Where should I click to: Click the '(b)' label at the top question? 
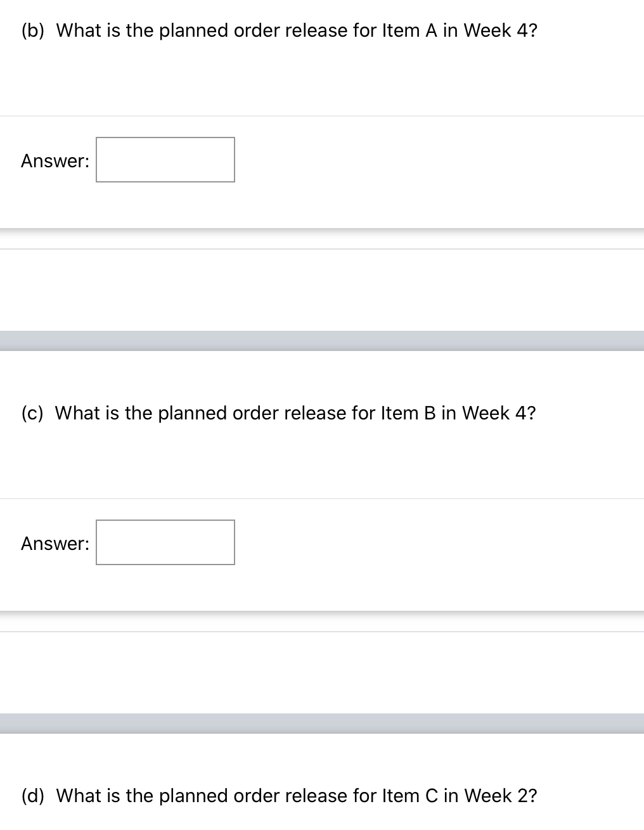click(34, 30)
